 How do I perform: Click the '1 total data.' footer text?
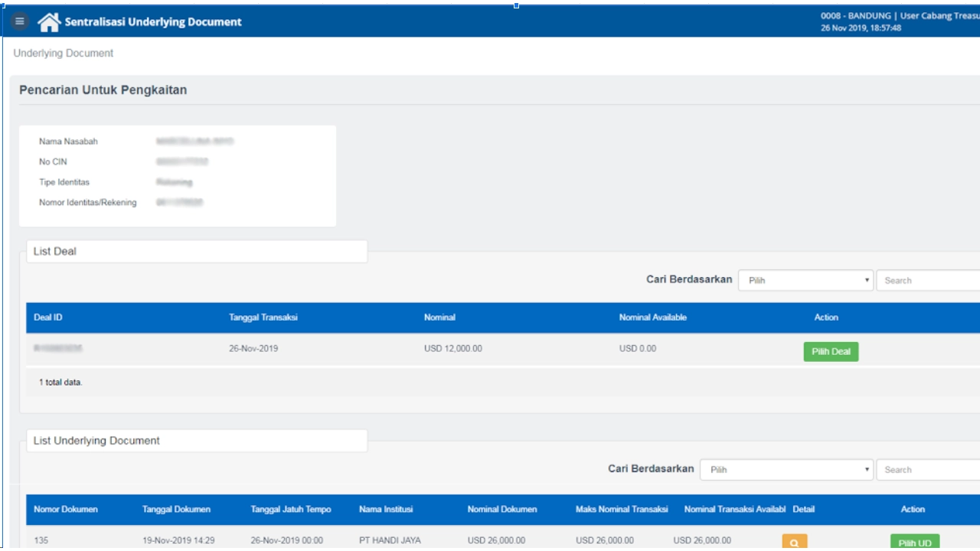click(x=60, y=382)
